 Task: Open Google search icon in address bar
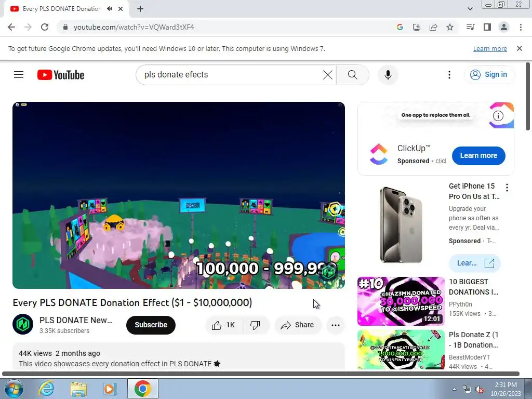click(400, 27)
